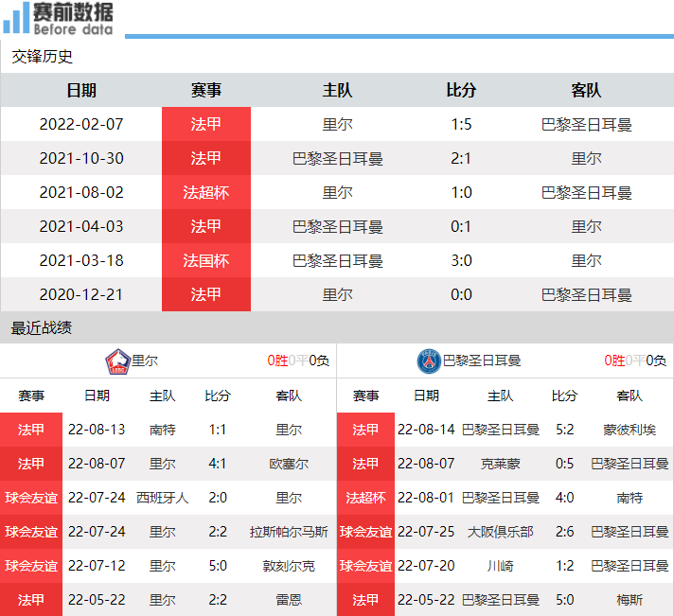Viewport: 674px width, 616px height.
Task: Select the 交锋历史 section heading
Action: tap(42, 57)
